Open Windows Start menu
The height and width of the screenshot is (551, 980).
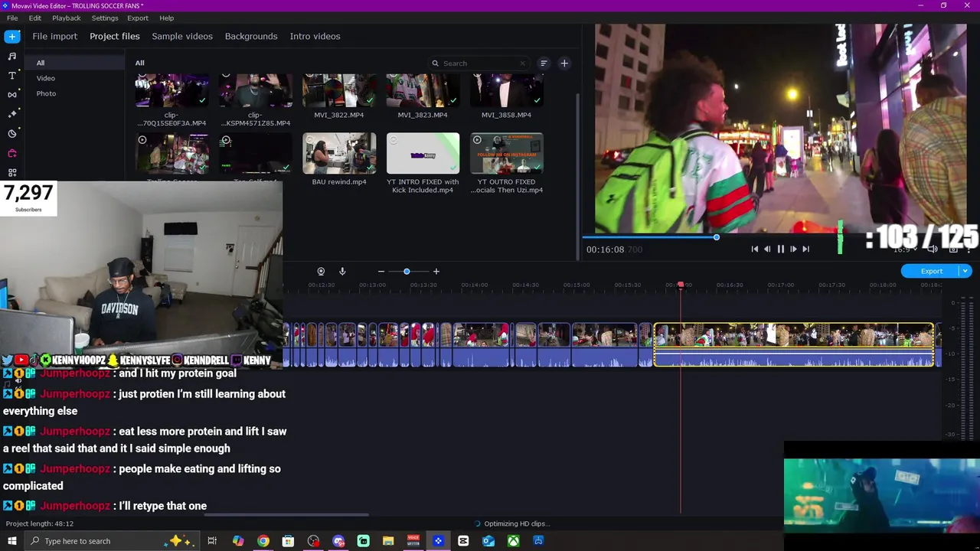[x=12, y=541]
